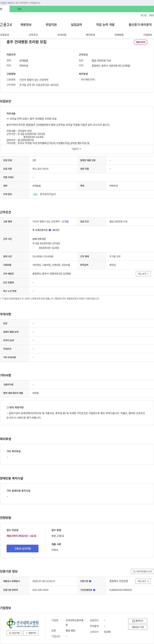Click the Konkuk University Hospital logo
The image size is (154, 644).
click(22, 623)
